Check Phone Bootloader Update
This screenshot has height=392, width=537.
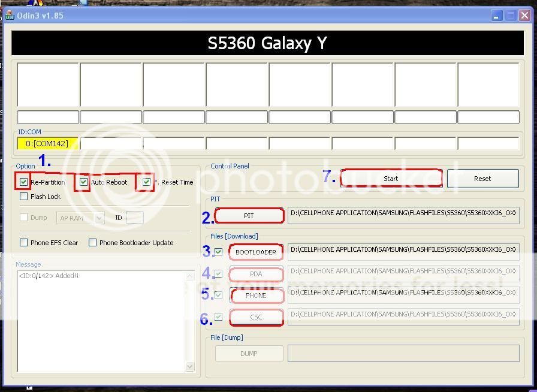coord(92,243)
